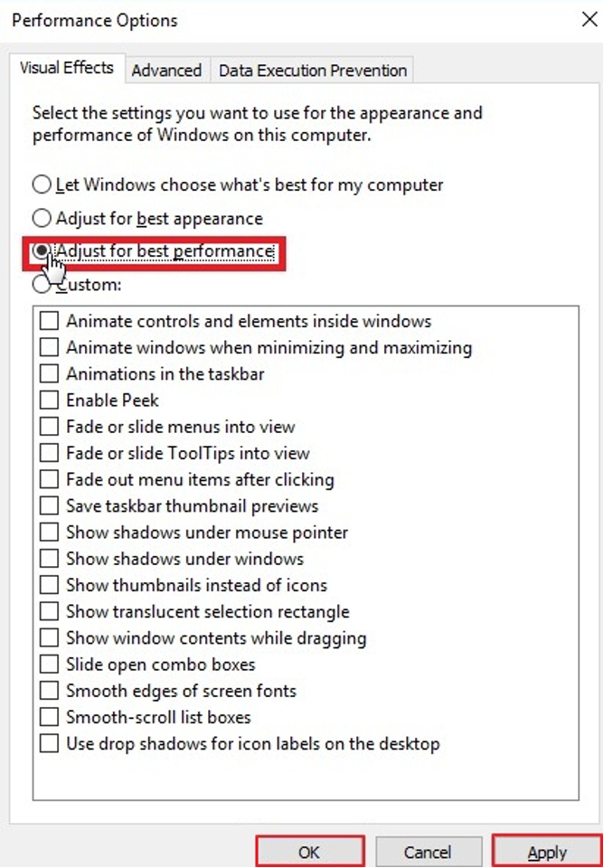Switch to the Advanced tab
This screenshot has height=868, width=604.
[166, 71]
